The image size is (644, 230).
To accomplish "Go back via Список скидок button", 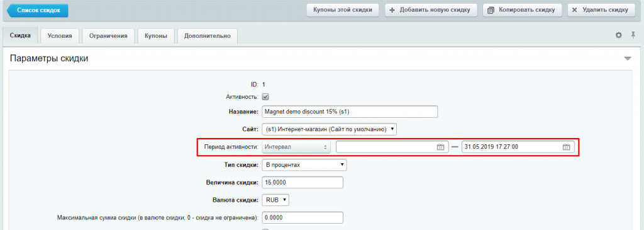I will (36, 10).
